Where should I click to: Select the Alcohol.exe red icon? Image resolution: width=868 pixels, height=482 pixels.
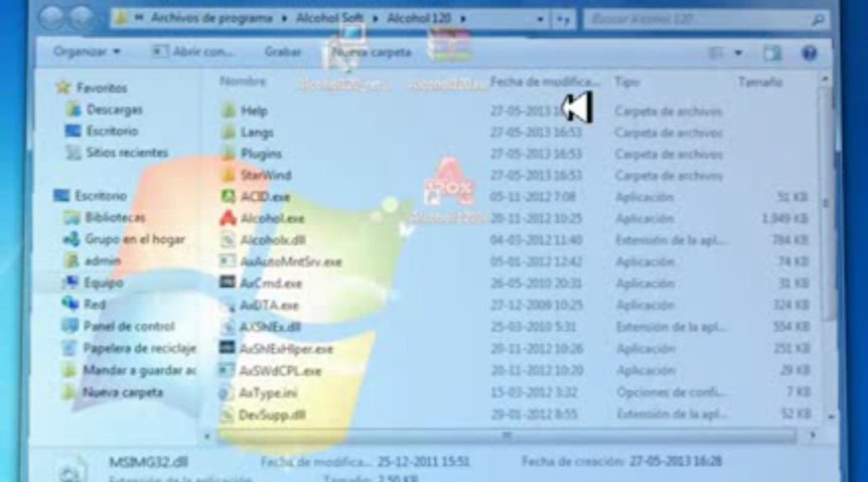click(x=229, y=218)
